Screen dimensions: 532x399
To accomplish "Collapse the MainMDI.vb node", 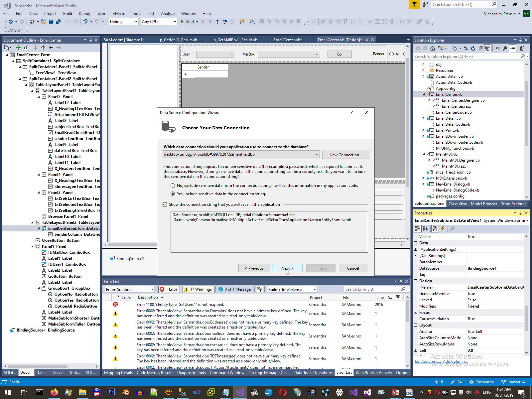I will coord(423,154).
